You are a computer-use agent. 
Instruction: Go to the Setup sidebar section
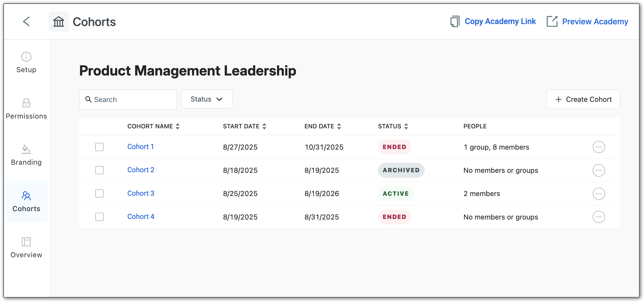pyautogui.click(x=26, y=63)
